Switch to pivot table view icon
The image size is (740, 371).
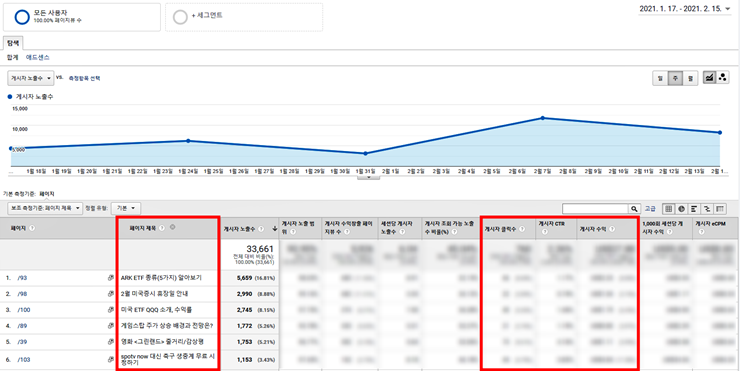(x=720, y=209)
